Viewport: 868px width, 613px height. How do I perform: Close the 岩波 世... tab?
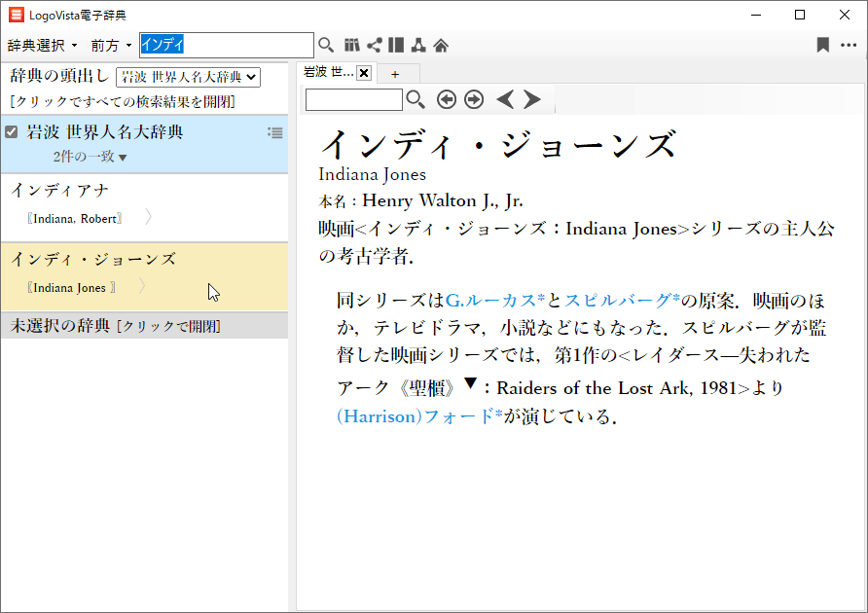364,73
